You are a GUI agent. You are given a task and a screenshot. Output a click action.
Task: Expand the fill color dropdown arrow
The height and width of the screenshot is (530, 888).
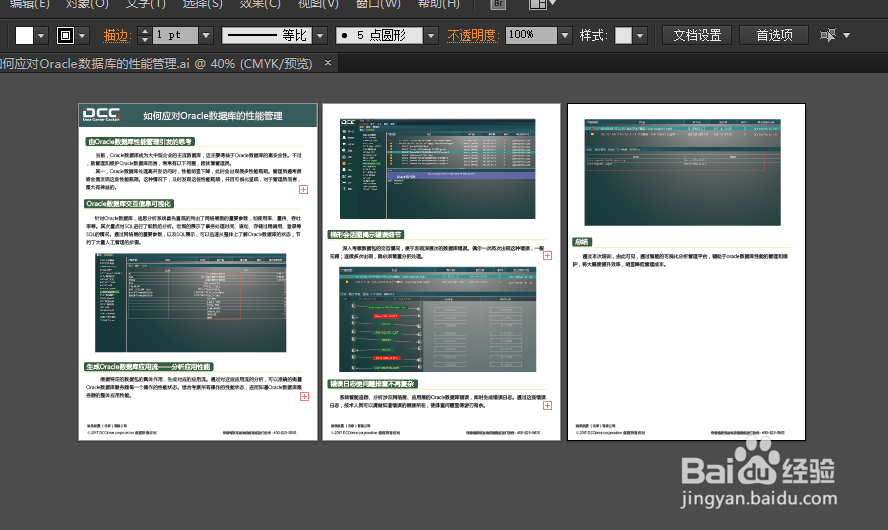[41, 36]
